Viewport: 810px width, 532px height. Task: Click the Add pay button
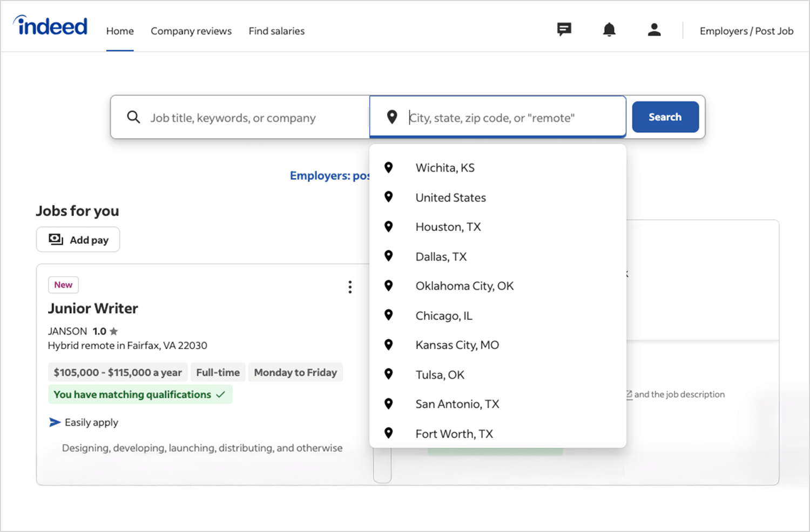[78, 240]
